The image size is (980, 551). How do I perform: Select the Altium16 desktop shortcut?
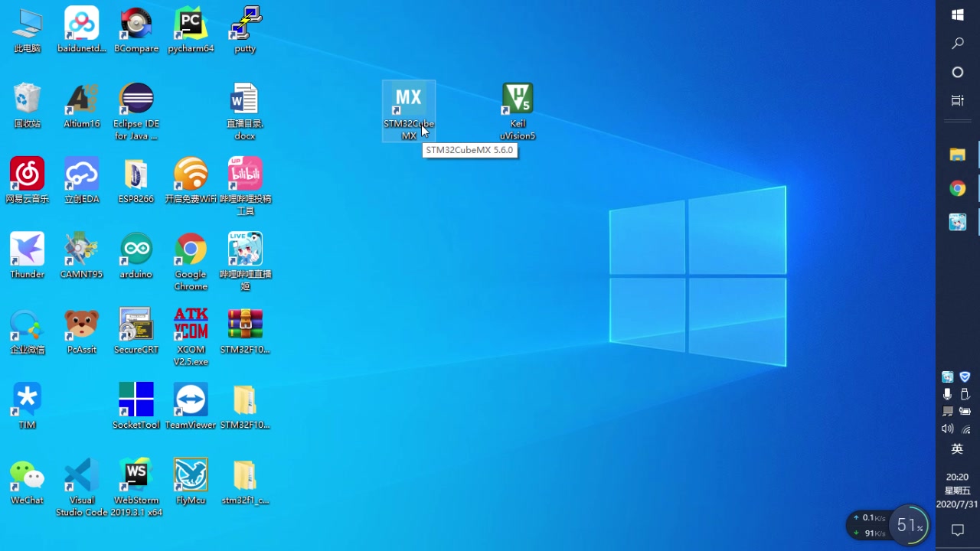point(82,106)
